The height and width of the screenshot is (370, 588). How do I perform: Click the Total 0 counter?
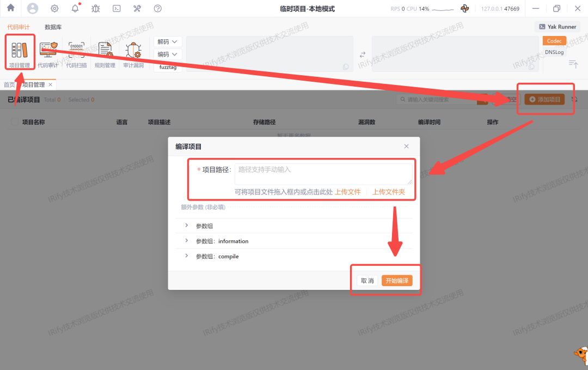(x=52, y=99)
